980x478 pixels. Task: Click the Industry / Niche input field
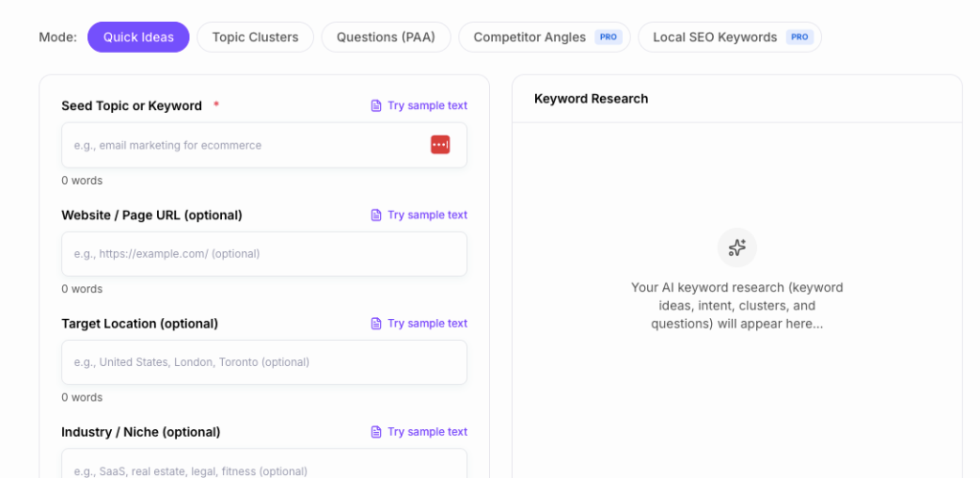(x=264, y=464)
